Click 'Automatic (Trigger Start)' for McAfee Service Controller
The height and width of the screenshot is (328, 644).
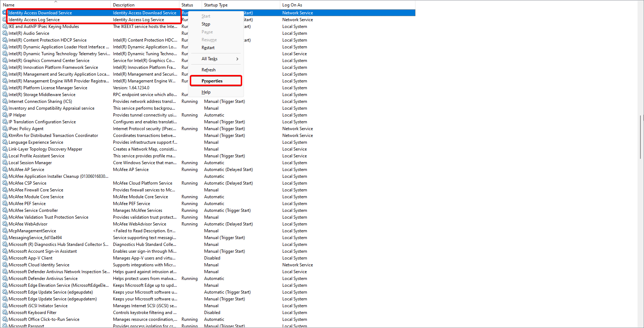227,210
